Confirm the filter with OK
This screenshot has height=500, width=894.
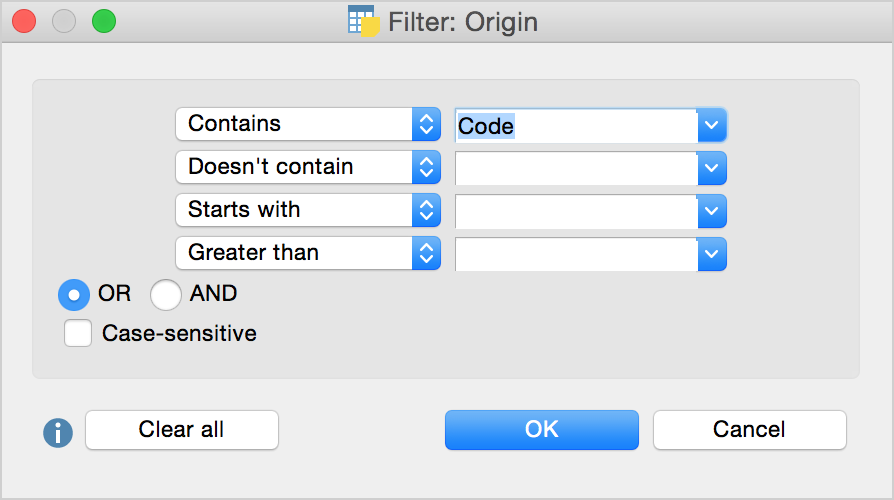click(x=541, y=430)
